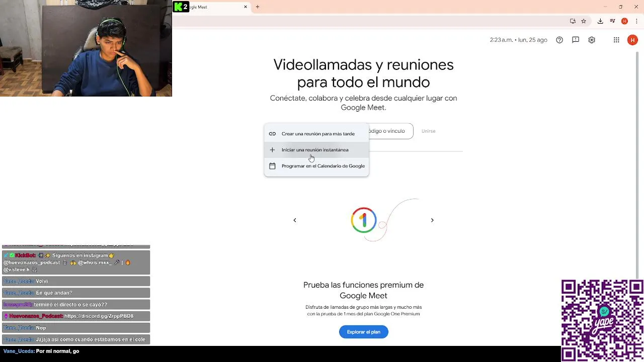644x362 pixels.
Task: Open the media control icon in Chrome toolbar
Action: pyautogui.click(x=612, y=21)
